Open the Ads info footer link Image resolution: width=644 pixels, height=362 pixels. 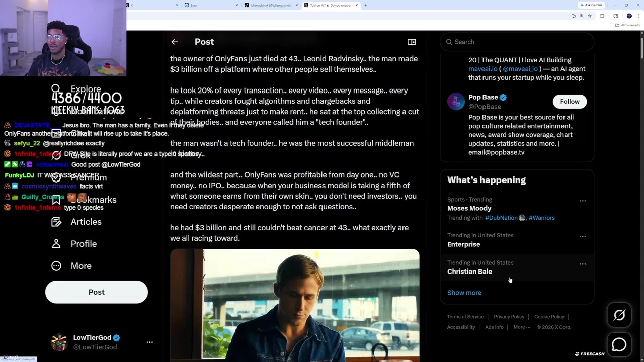pos(494,327)
